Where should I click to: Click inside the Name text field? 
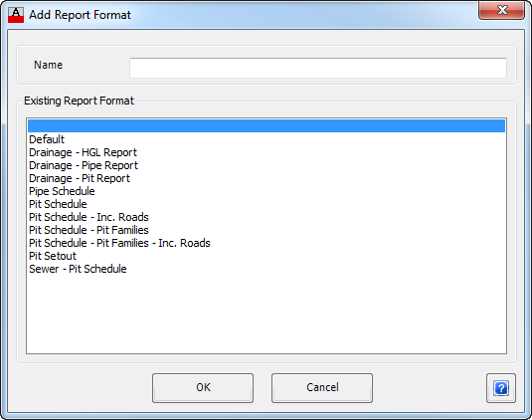[x=318, y=68]
